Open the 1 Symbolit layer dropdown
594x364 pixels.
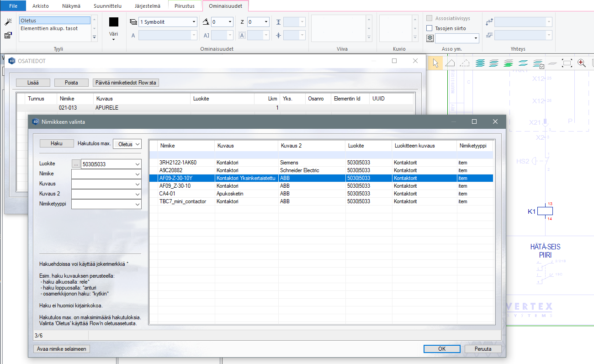click(194, 22)
